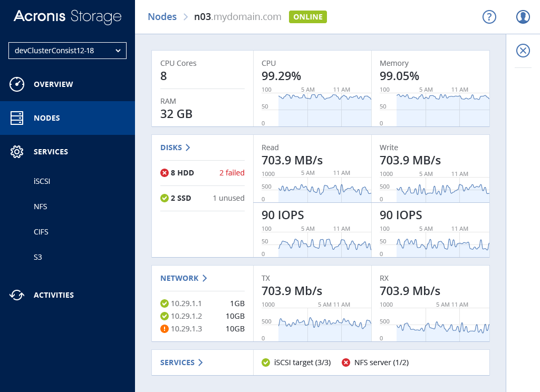Open the user account profile icon
Image resolution: width=540 pixels, height=392 pixels.
(523, 17)
